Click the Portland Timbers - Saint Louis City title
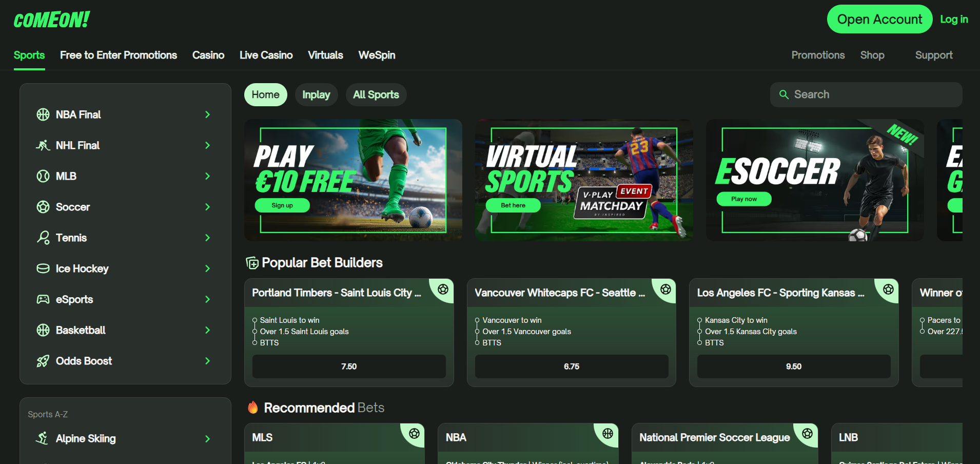 (x=337, y=293)
